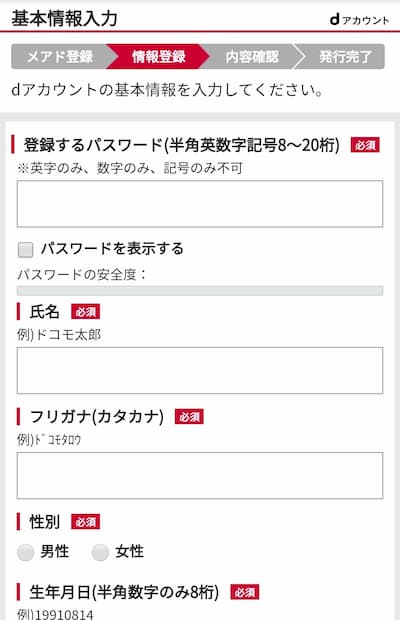This screenshot has height=620, width=400.
Task: Click the 必須 badge next to 氏名
Action: click(x=85, y=312)
